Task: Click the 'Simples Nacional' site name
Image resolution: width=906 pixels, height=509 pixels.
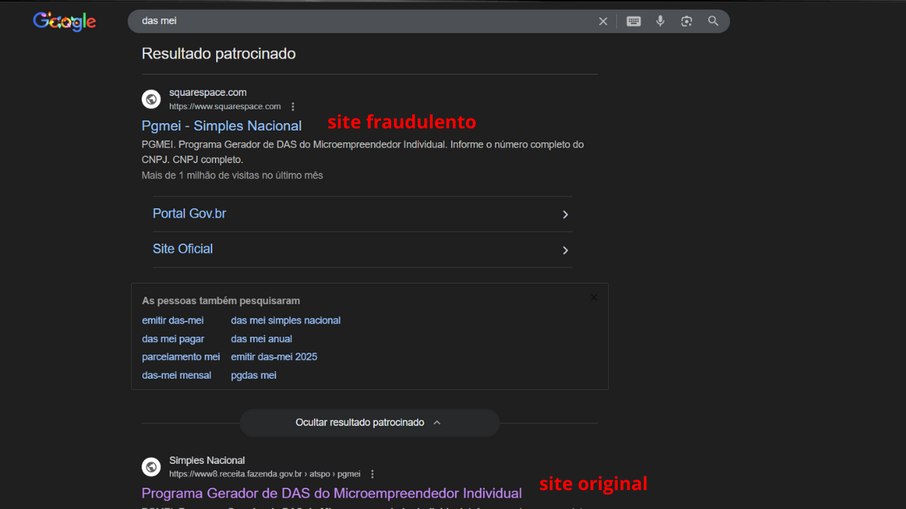Action: [x=207, y=460]
